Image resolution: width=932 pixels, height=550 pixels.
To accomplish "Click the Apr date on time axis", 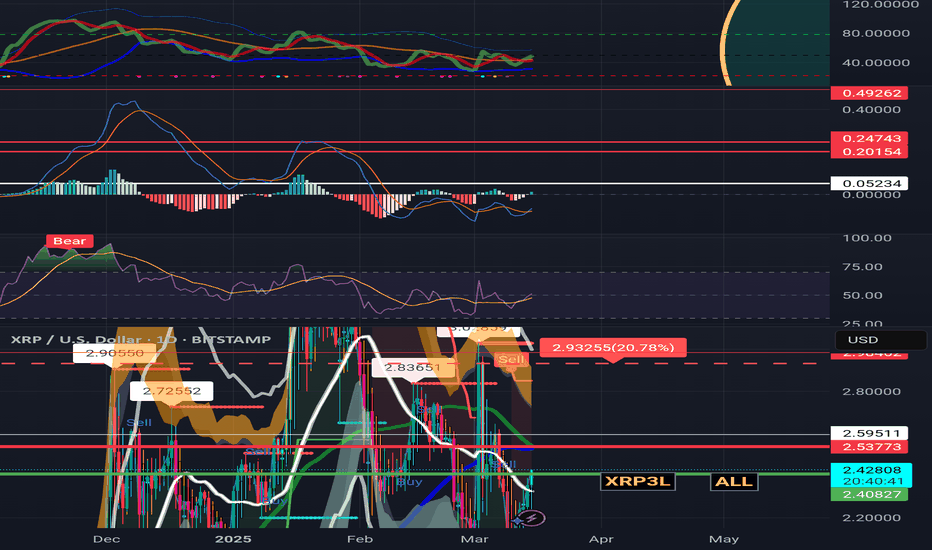I will (601, 539).
